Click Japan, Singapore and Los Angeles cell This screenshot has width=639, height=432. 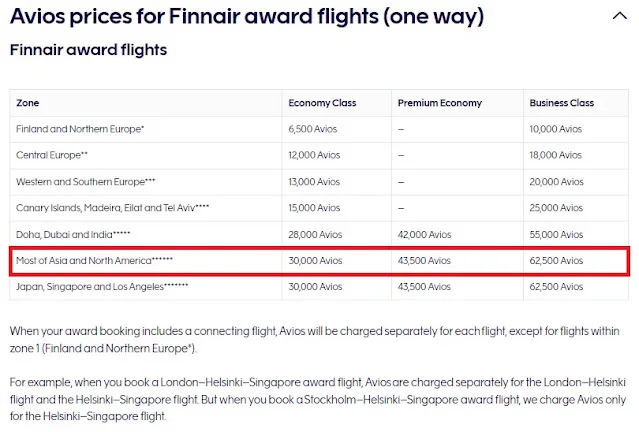102,287
